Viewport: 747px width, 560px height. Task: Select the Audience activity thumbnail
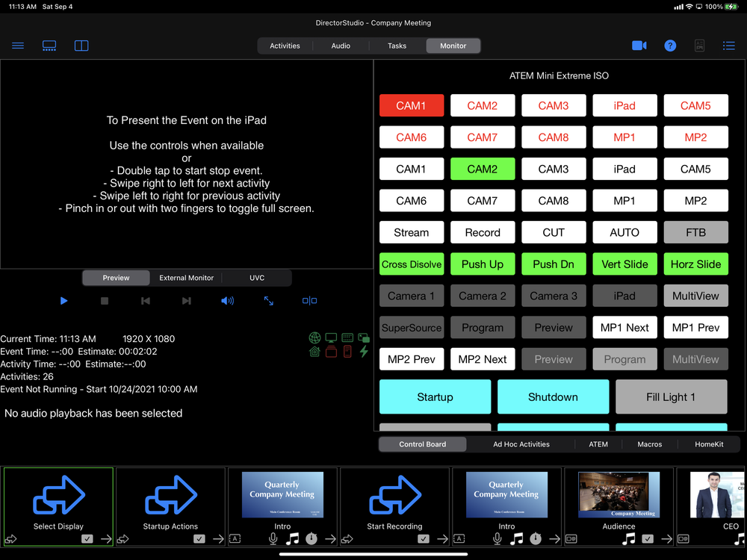619,494
